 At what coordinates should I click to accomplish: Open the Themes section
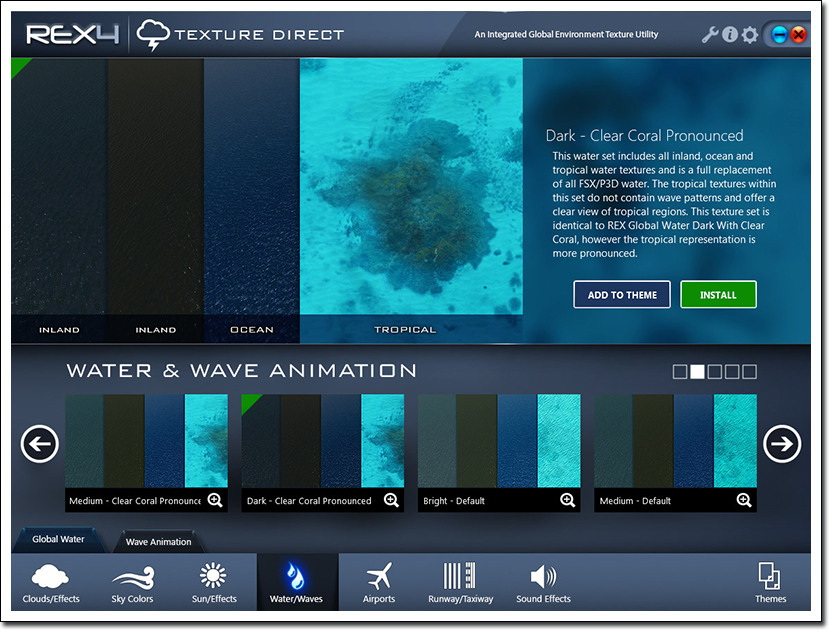pos(770,584)
